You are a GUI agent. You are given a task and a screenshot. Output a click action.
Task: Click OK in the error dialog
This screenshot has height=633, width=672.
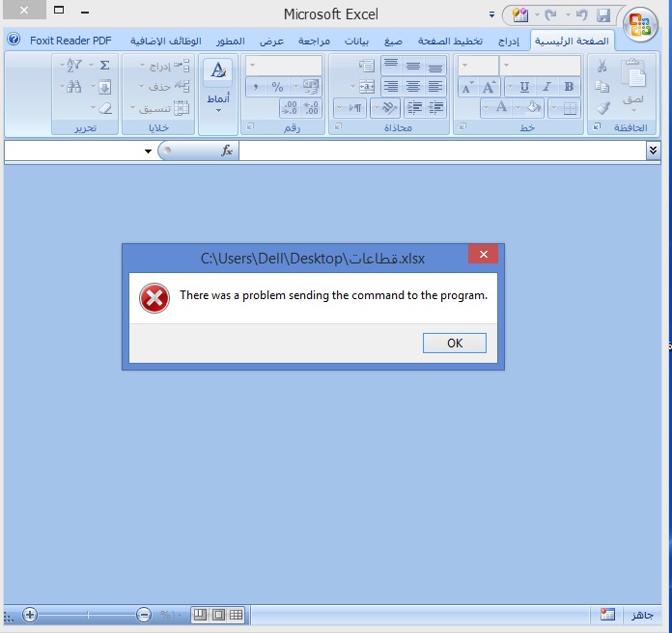click(455, 344)
